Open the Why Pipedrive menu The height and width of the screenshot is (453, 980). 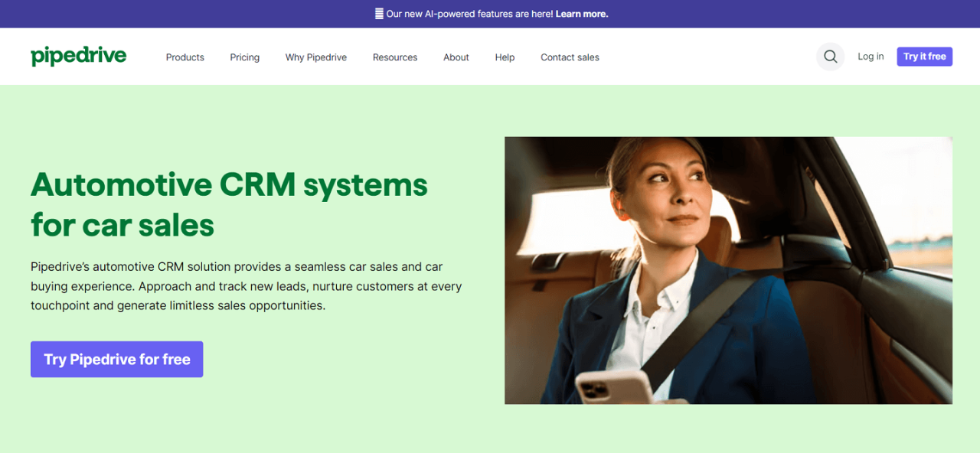coord(316,57)
